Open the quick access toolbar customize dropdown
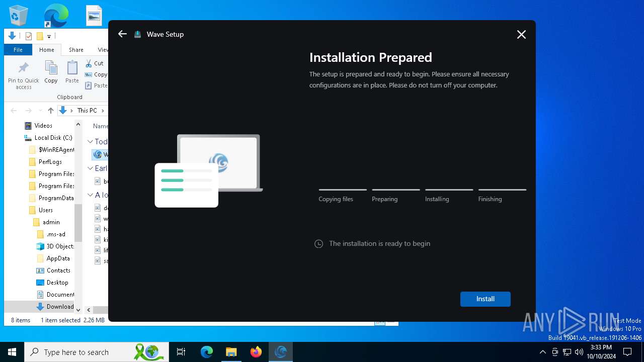 point(49,36)
